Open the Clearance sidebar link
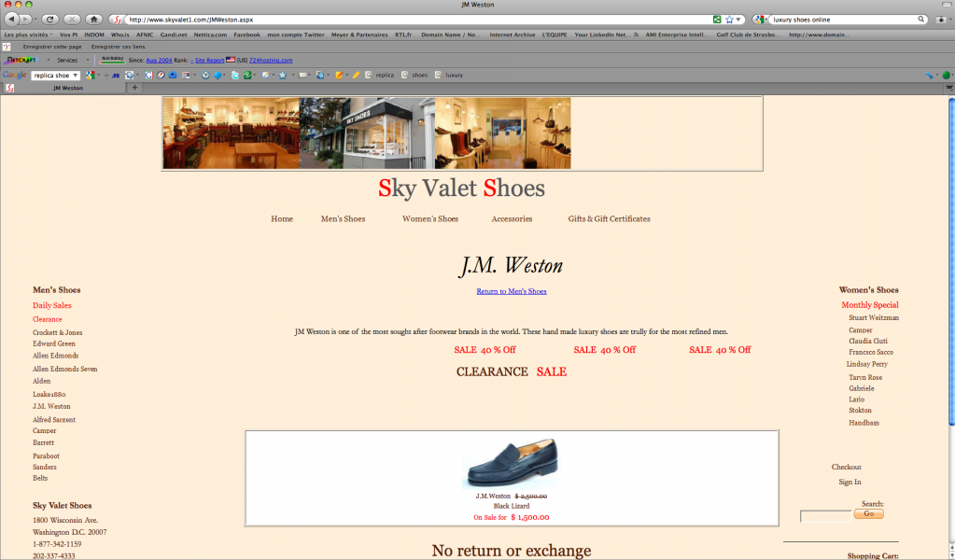The width and height of the screenshot is (955, 560). [48, 319]
